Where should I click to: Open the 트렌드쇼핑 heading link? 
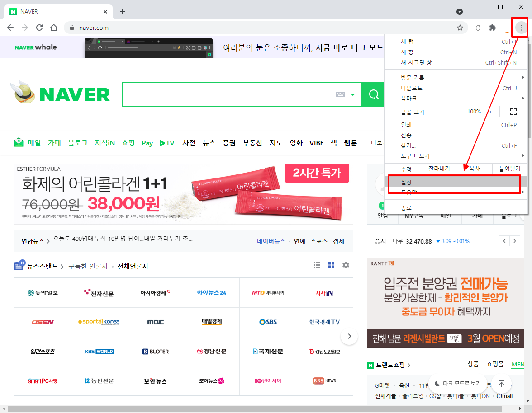coord(389,365)
